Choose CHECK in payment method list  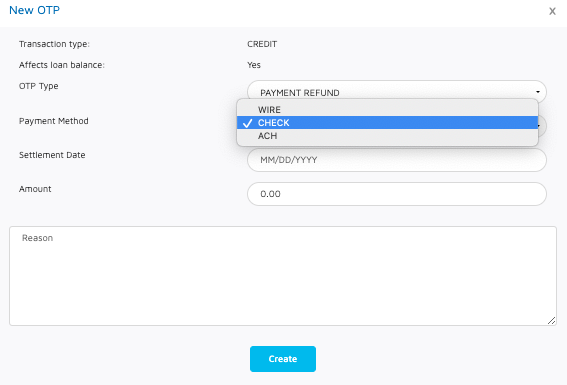coord(387,123)
